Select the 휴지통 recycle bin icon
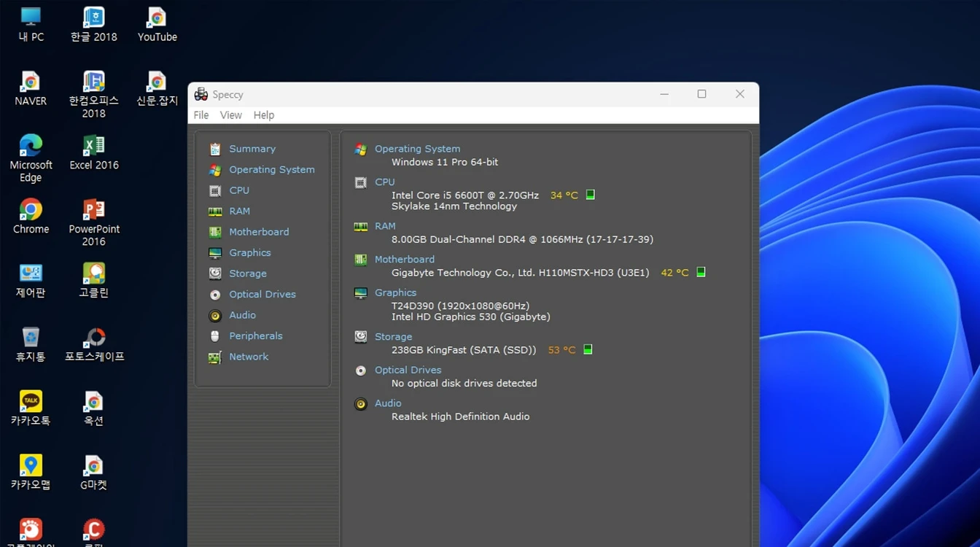The image size is (980, 547). (31, 344)
